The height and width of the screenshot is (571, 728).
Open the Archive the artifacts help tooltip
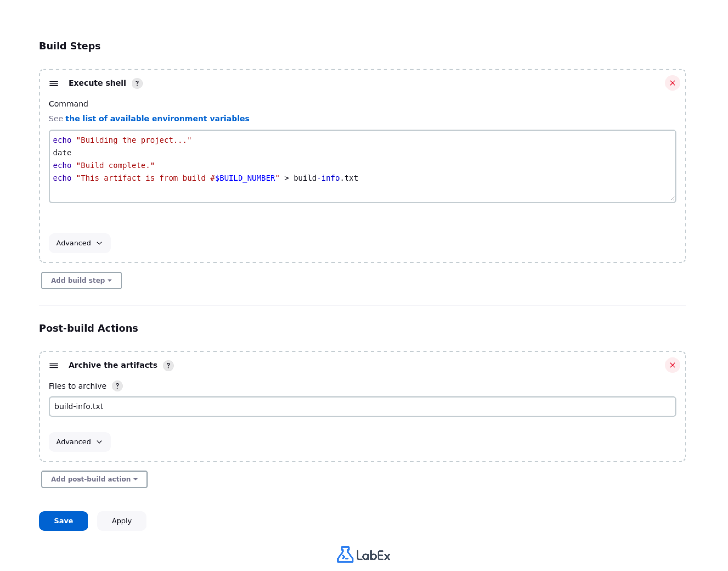(169, 366)
